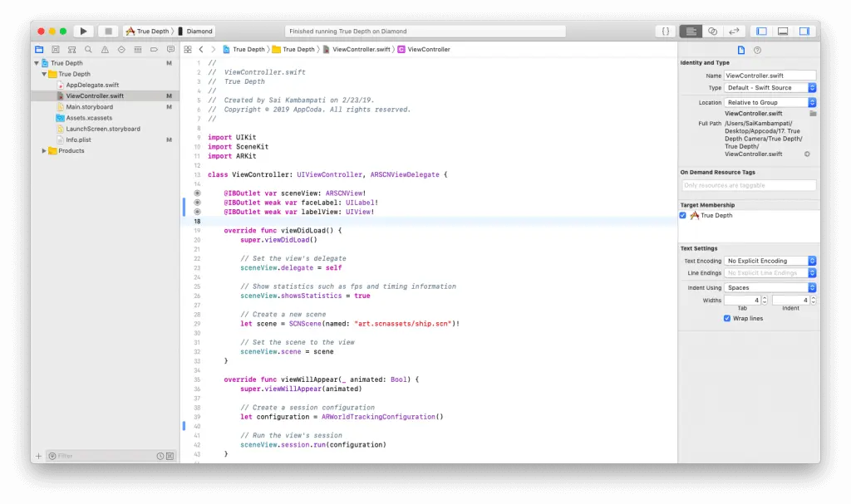Viewport: 851px width, 504px height.
Task: Open the Text Encoding dropdown
Action: [x=770, y=261]
